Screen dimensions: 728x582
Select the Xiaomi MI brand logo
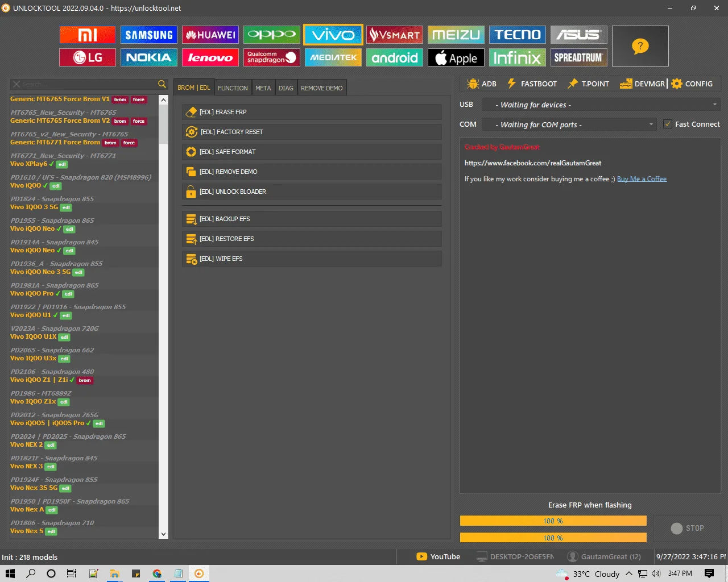click(x=88, y=35)
